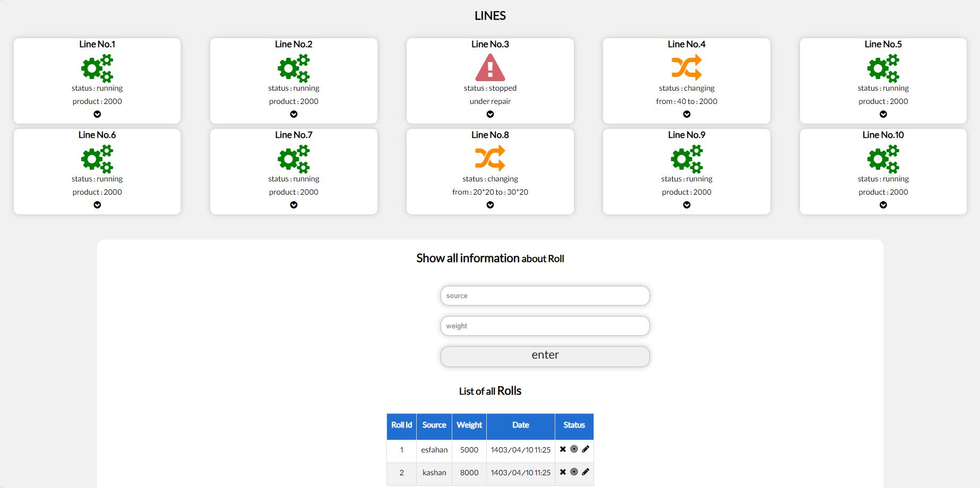Remove the kashan roll with X icon
Image resolution: width=980 pixels, height=488 pixels.
tap(563, 472)
